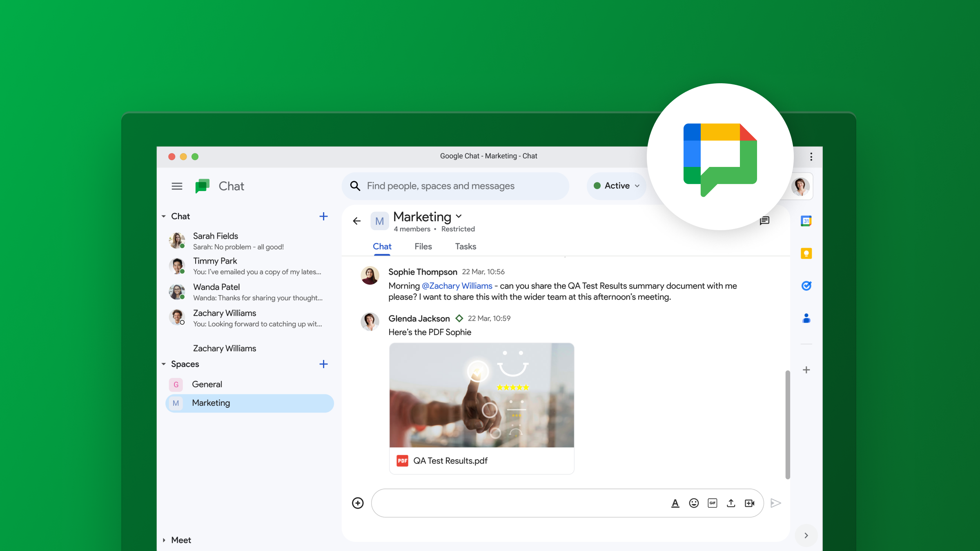980x551 pixels.
Task: Select the Files tab in Marketing
Action: point(423,246)
